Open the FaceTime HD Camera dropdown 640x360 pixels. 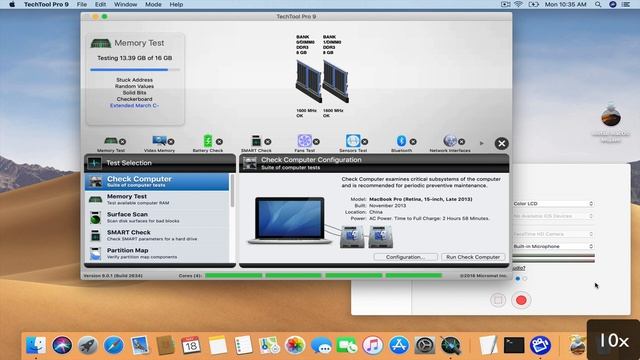point(553,234)
